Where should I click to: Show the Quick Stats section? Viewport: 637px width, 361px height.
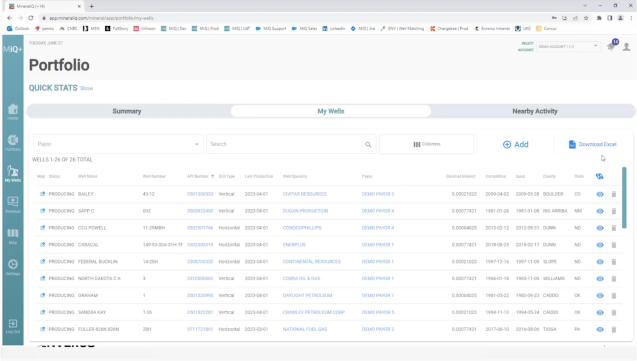pyautogui.click(x=87, y=88)
